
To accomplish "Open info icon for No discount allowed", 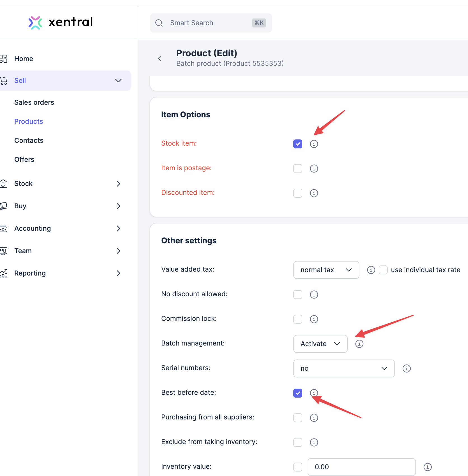I will point(314,295).
